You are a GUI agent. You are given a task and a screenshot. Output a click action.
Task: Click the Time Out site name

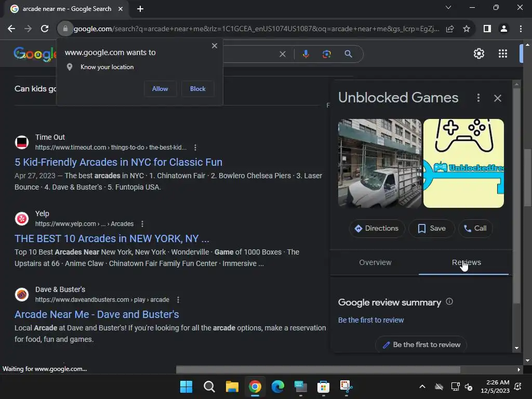click(50, 137)
